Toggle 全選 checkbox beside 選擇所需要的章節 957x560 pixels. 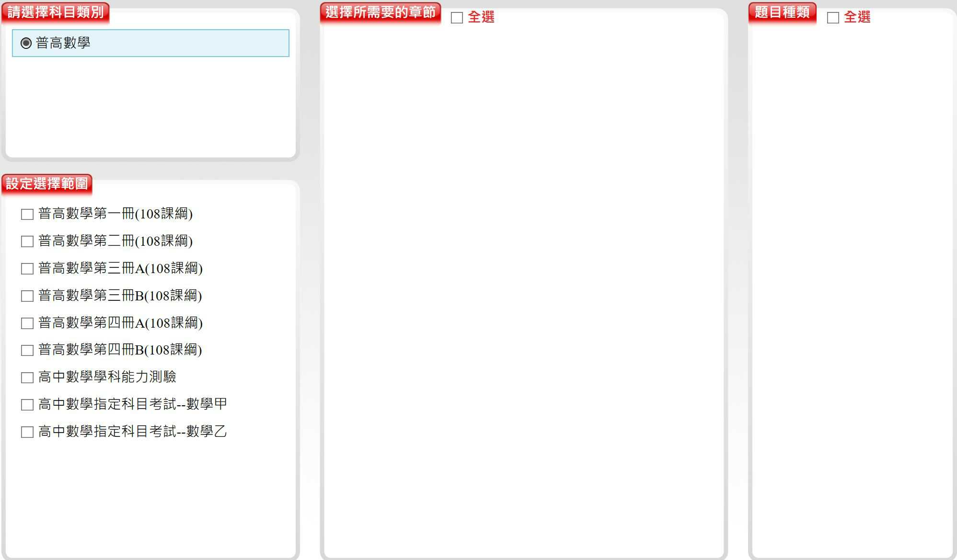(457, 18)
